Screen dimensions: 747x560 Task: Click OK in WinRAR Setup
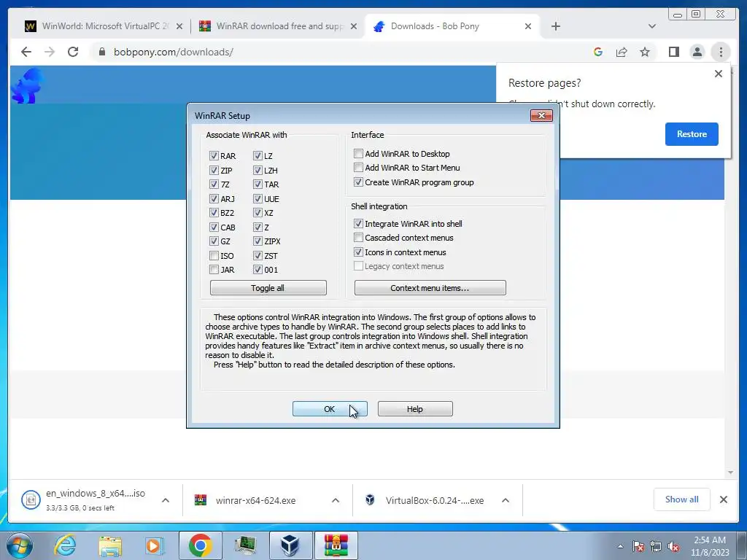(x=330, y=409)
